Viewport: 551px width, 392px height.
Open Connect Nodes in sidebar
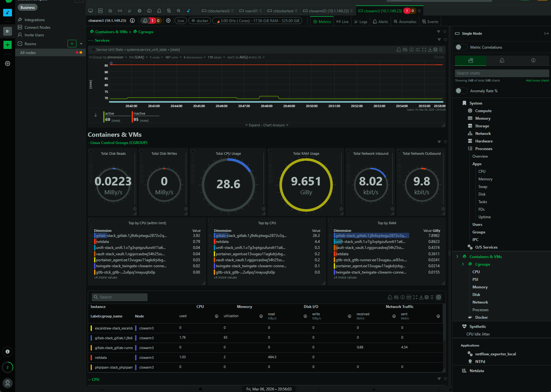click(x=37, y=27)
